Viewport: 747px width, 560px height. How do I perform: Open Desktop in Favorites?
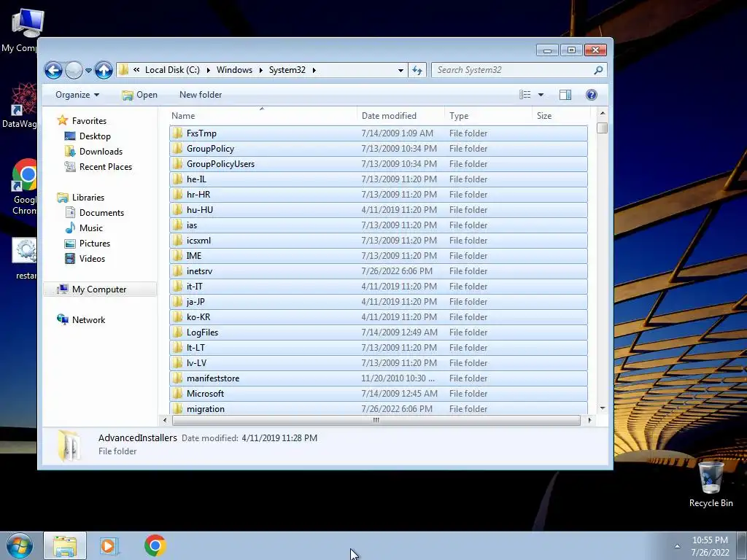point(95,136)
